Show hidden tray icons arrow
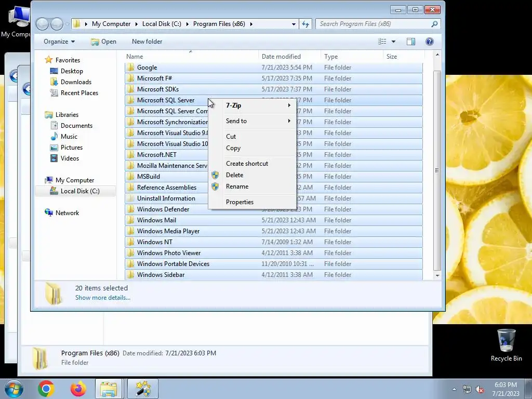The width and height of the screenshot is (532, 399). pos(454,389)
